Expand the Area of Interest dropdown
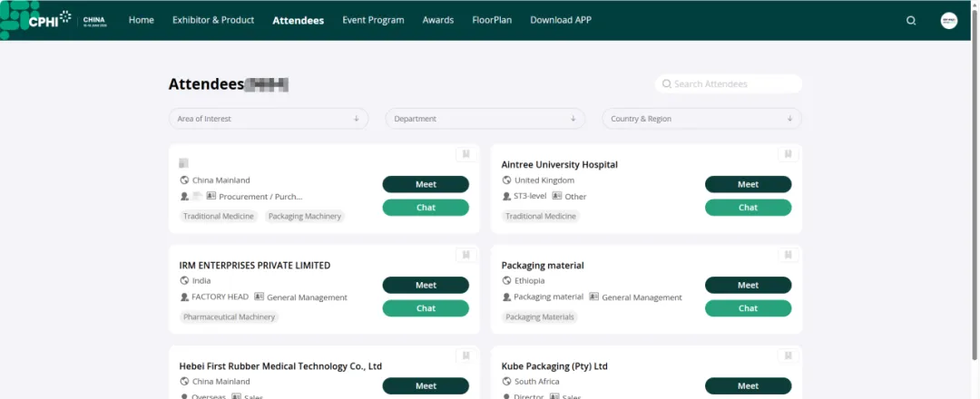980x399 pixels. point(269,119)
